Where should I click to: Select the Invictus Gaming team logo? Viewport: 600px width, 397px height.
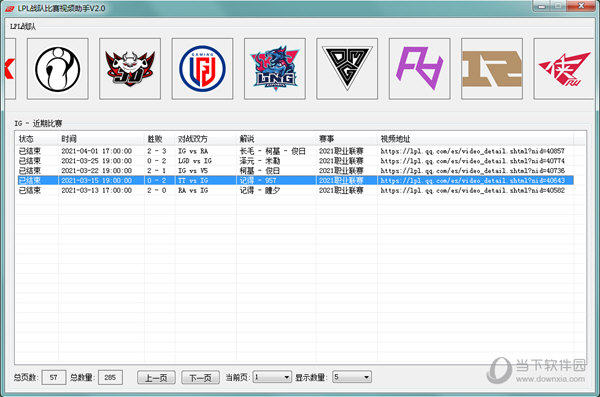pos(58,69)
